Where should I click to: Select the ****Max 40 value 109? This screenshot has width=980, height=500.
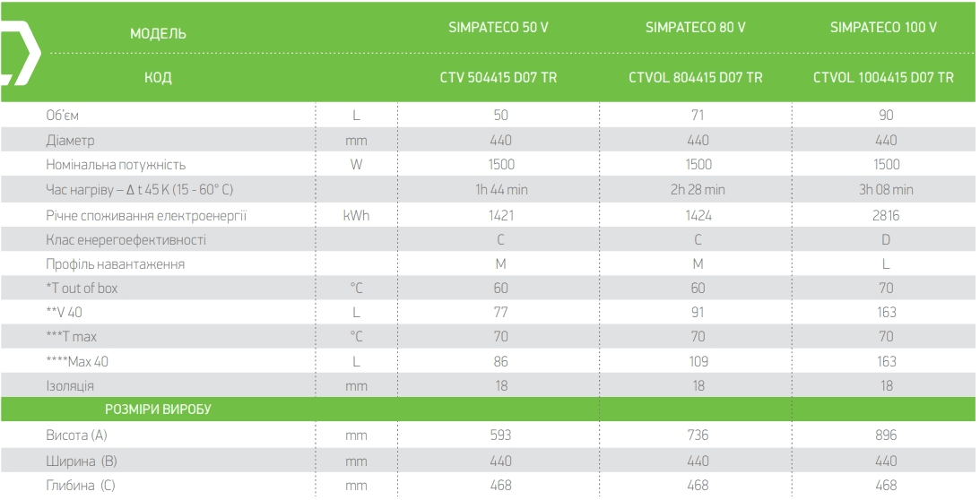pos(698,361)
